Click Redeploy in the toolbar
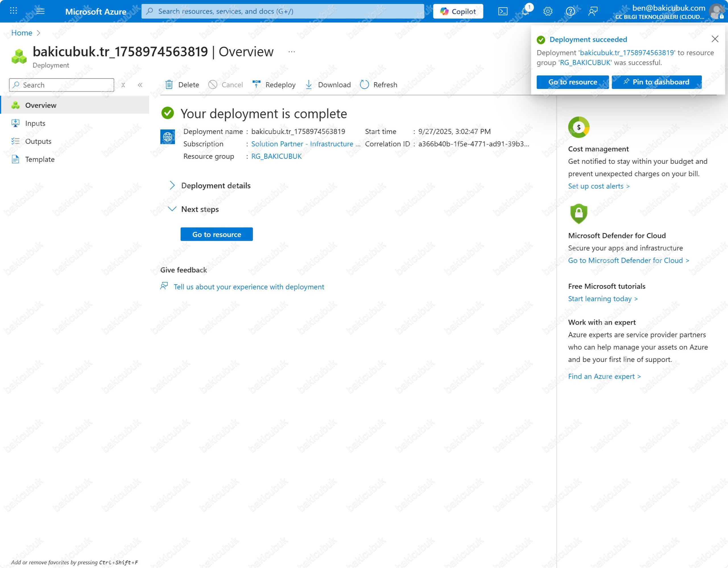This screenshot has width=728, height=568. click(274, 85)
